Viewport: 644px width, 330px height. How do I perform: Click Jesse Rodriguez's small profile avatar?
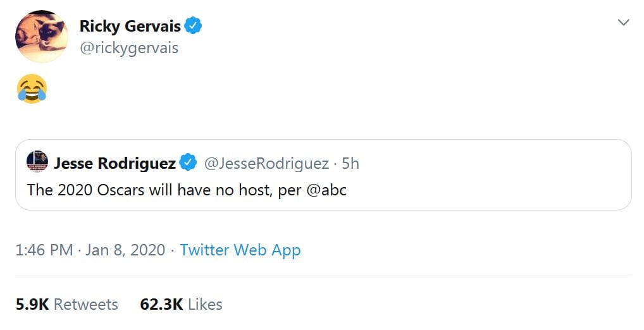[37, 162]
